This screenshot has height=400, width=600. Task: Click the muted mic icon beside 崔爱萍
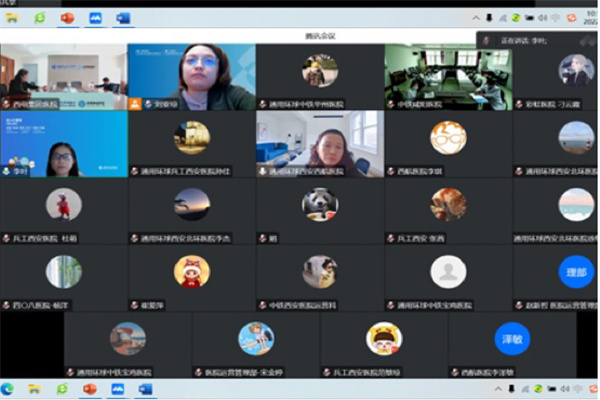click(135, 305)
